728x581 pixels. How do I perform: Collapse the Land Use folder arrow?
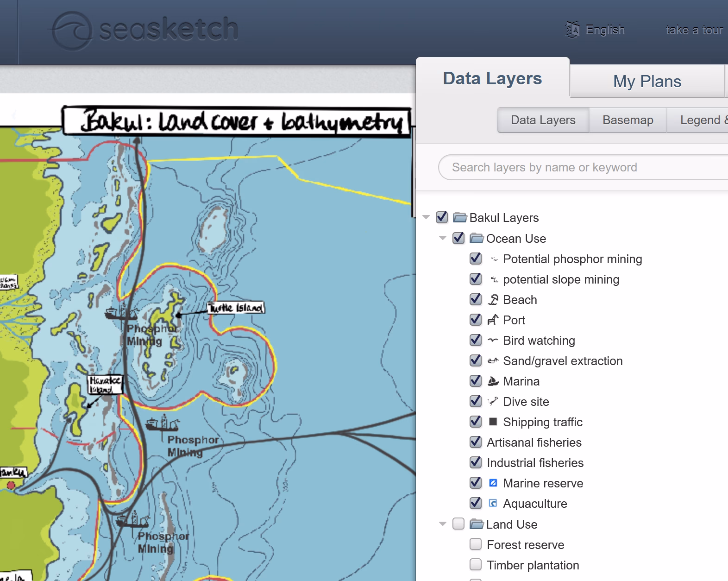click(443, 524)
